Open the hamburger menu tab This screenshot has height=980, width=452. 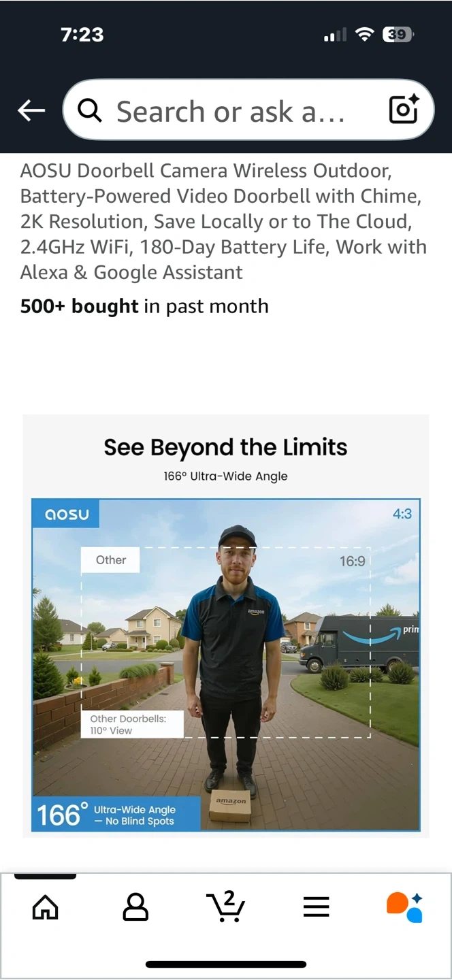pos(316,907)
